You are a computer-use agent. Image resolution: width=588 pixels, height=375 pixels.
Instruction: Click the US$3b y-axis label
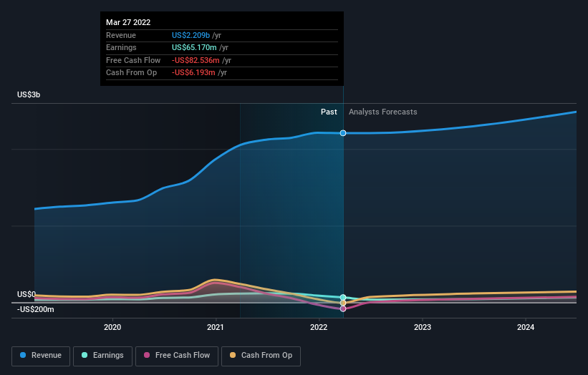click(x=29, y=94)
